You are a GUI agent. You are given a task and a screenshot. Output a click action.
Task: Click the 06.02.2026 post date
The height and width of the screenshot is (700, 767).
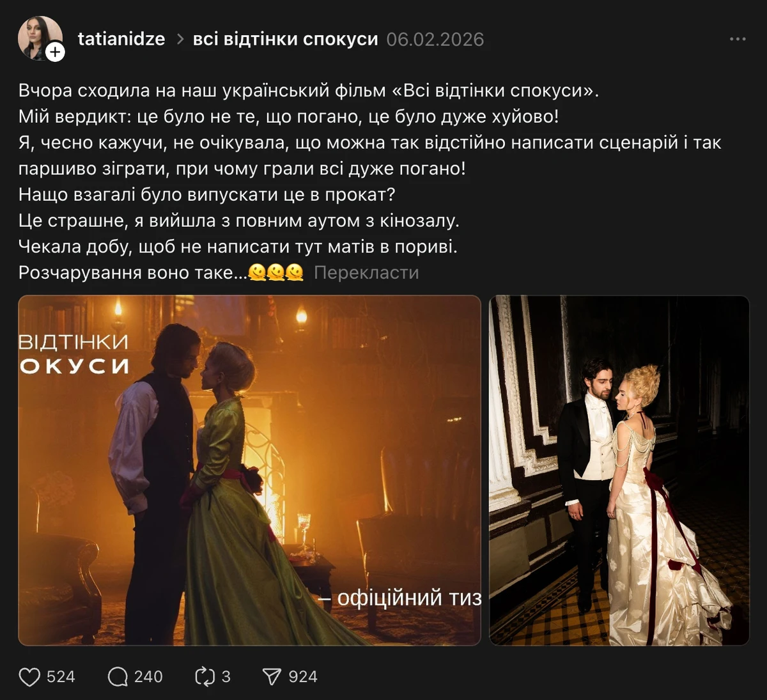click(x=435, y=40)
